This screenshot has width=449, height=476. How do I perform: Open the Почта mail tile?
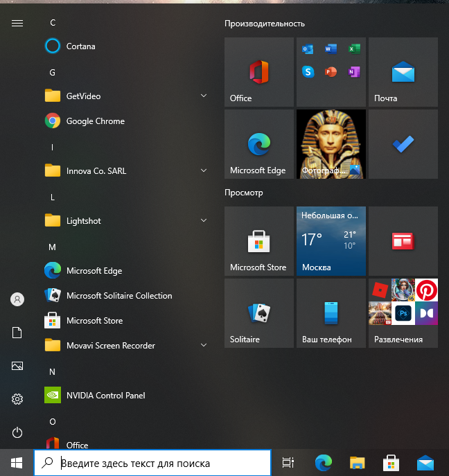(403, 72)
